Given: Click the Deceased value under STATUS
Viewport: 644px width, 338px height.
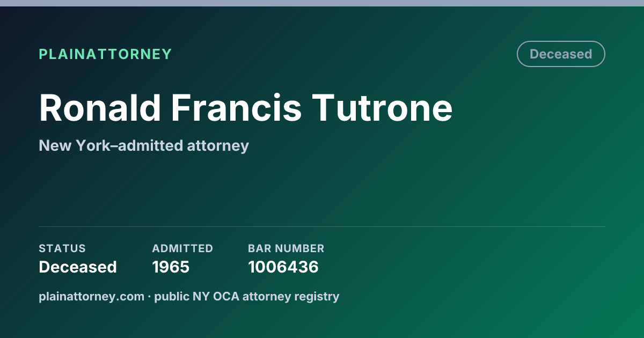Looking at the screenshot, I should coord(78,267).
